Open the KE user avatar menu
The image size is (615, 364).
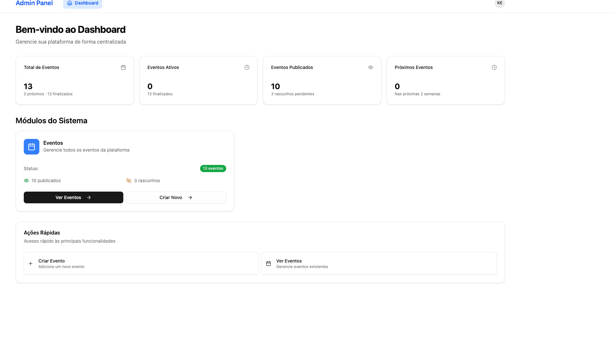(499, 3)
